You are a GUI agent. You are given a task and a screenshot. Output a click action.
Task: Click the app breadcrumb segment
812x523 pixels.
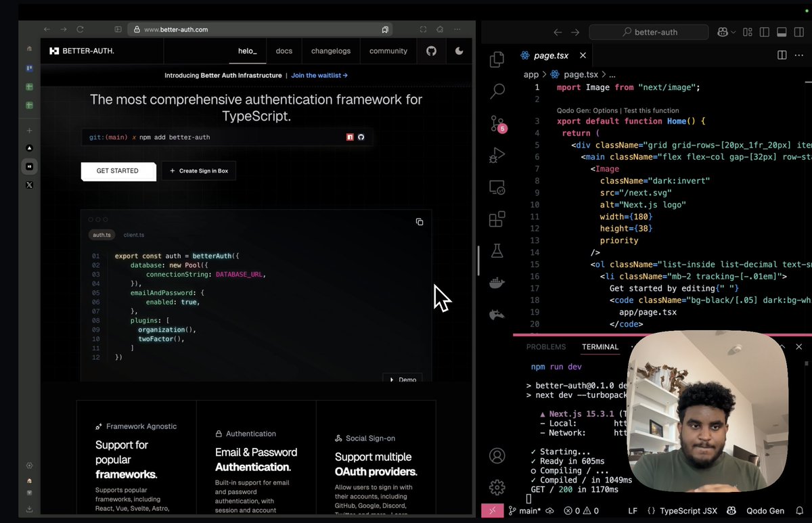pyautogui.click(x=531, y=74)
